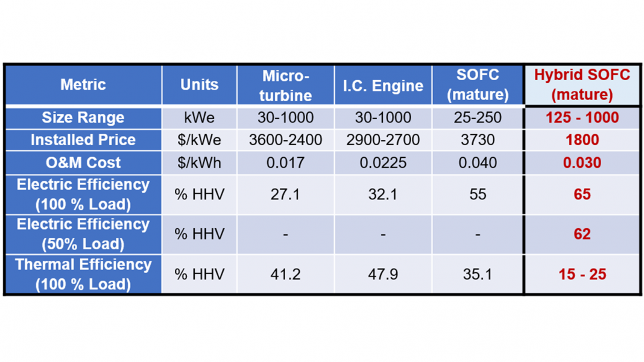Select the I.C. Engine column header
The width and height of the screenshot is (644, 362).
[x=383, y=86]
